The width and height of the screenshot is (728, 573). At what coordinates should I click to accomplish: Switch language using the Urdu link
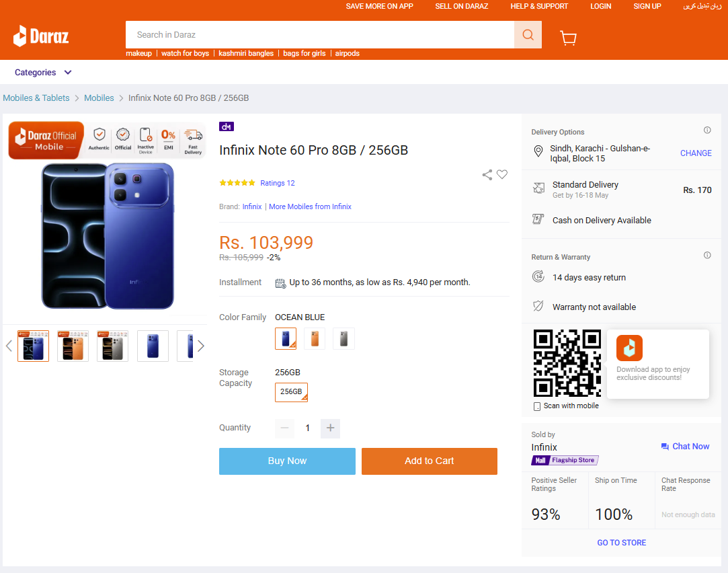tap(702, 7)
